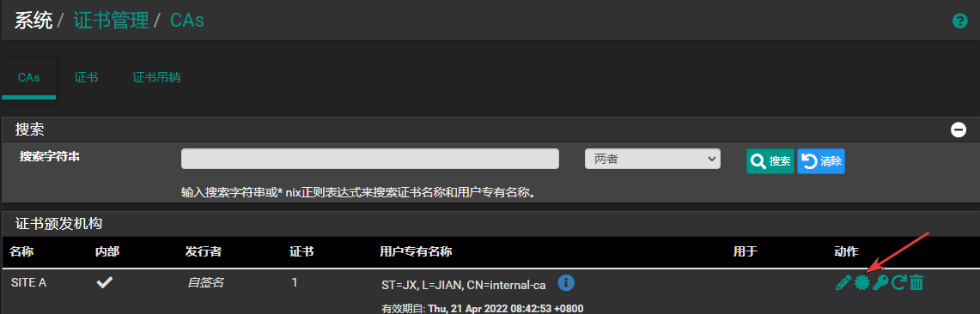Focus the 搜索字符串 input field

coord(370,159)
